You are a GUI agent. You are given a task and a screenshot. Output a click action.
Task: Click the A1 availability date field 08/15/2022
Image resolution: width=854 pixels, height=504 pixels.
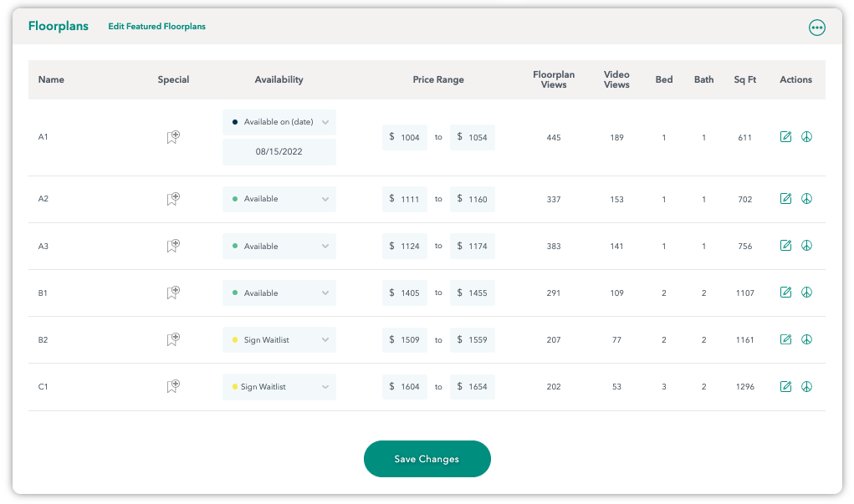(x=279, y=151)
